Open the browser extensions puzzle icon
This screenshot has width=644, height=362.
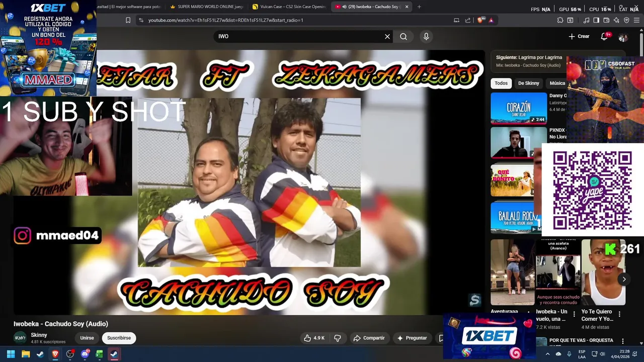[x=560, y=20]
